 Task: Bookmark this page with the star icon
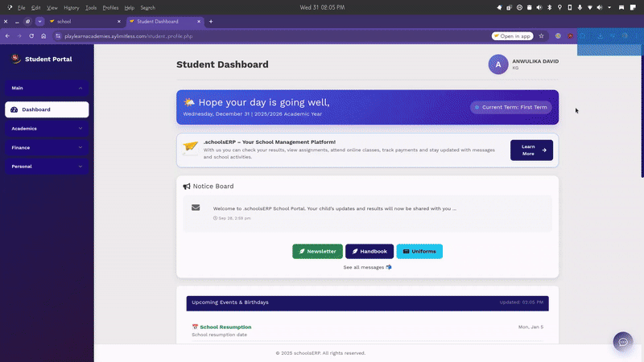[x=541, y=36]
